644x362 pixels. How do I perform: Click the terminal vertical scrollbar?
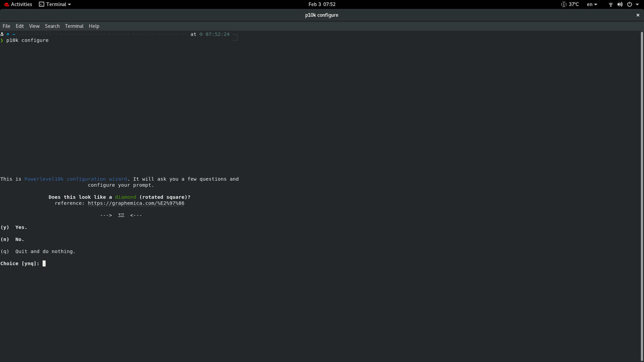(x=642, y=196)
